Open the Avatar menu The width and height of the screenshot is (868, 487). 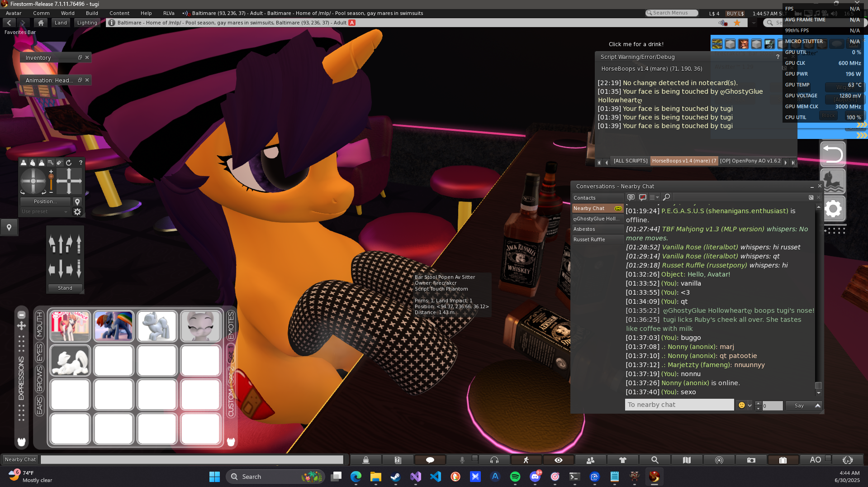click(x=14, y=13)
